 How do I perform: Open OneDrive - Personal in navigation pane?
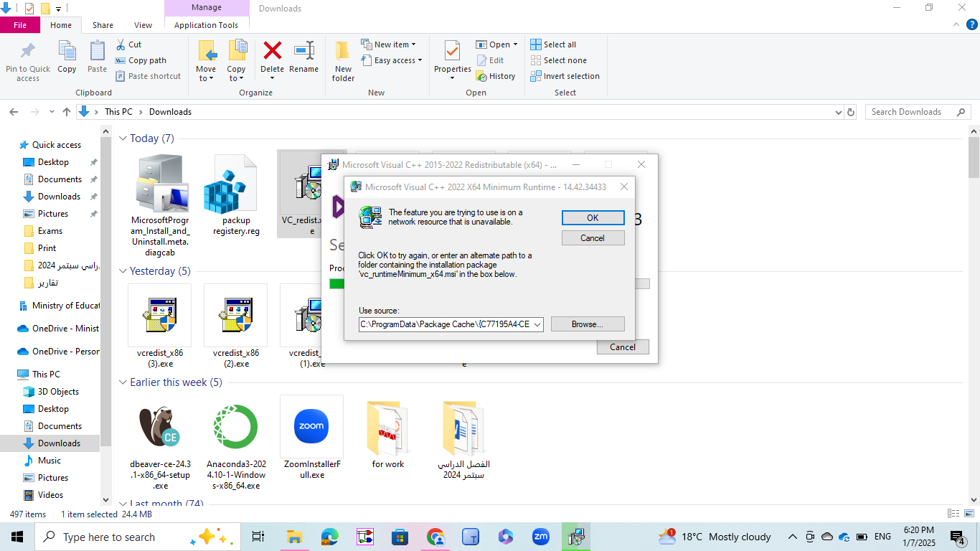(x=58, y=352)
